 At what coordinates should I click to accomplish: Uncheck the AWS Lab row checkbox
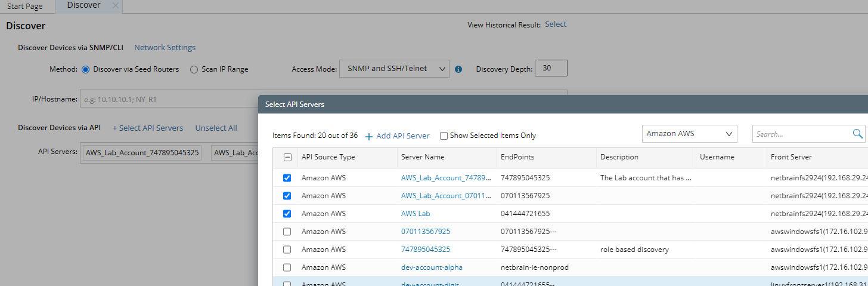tap(287, 213)
